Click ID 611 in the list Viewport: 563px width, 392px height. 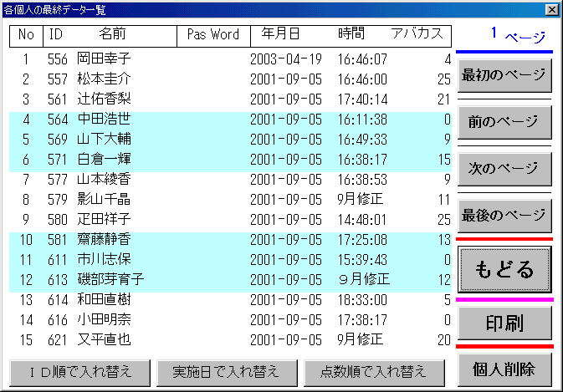(58, 261)
